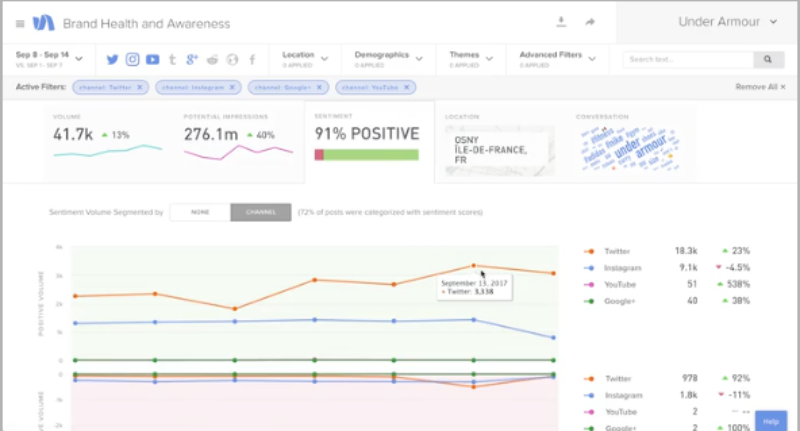Open the Location map summary tab
This screenshot has height=431, width=800.
(500, 142)
